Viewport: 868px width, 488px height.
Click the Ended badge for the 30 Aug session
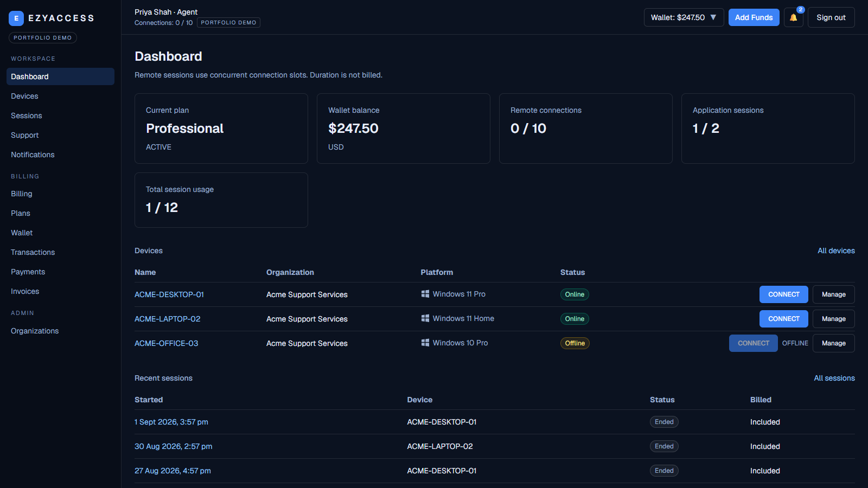664,446
